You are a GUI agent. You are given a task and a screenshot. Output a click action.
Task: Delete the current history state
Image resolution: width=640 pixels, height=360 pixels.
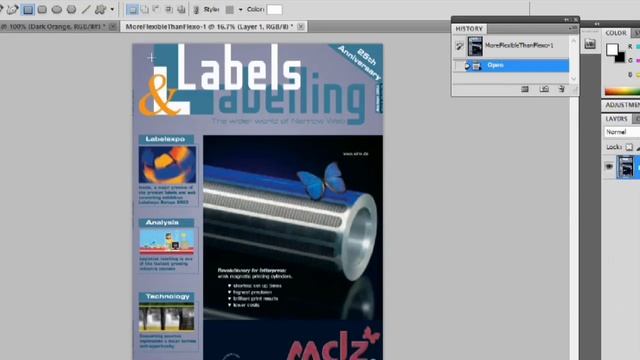click(x=562, y=89)
